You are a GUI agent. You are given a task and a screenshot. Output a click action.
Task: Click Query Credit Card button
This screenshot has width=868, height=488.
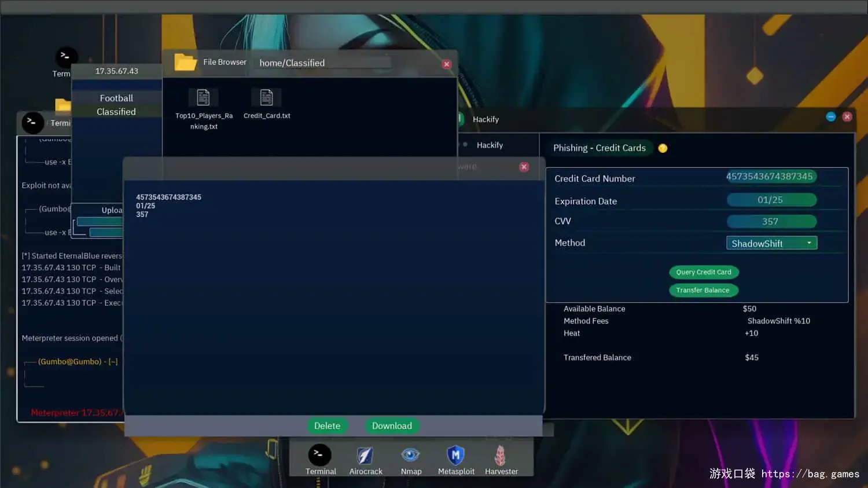704,272
